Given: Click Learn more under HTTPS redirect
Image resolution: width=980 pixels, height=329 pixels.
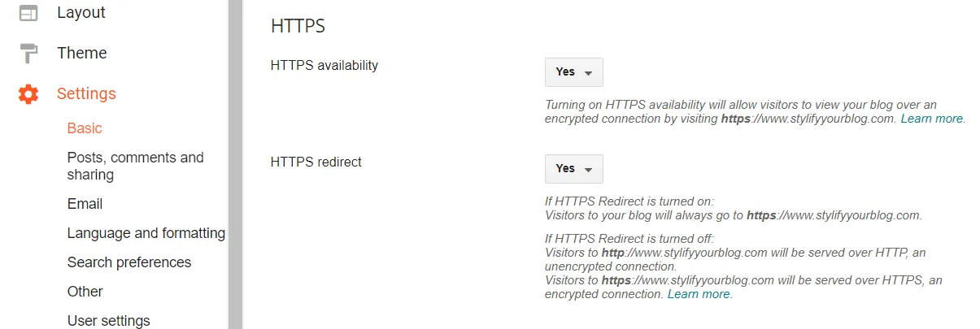Looking at the screenshot, I should point(699,294).
